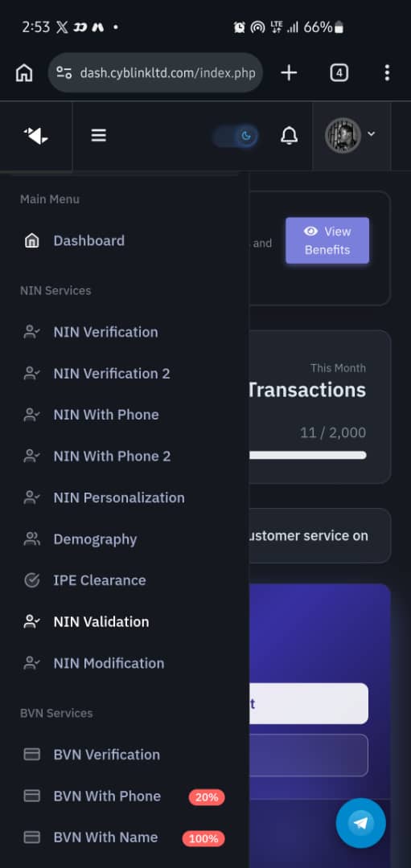Click the Cyblink logo icon
The height and width of the screenshot is (868, 411).
[36, 136]
